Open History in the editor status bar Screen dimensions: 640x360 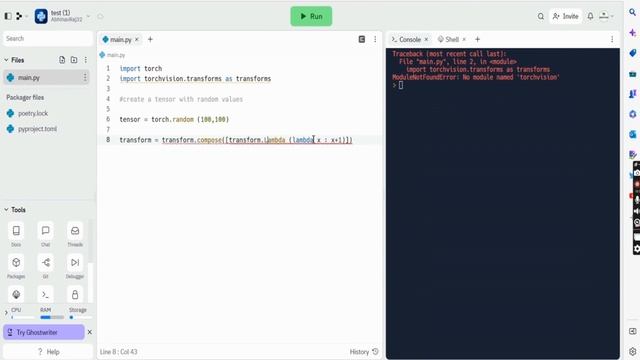364,351
